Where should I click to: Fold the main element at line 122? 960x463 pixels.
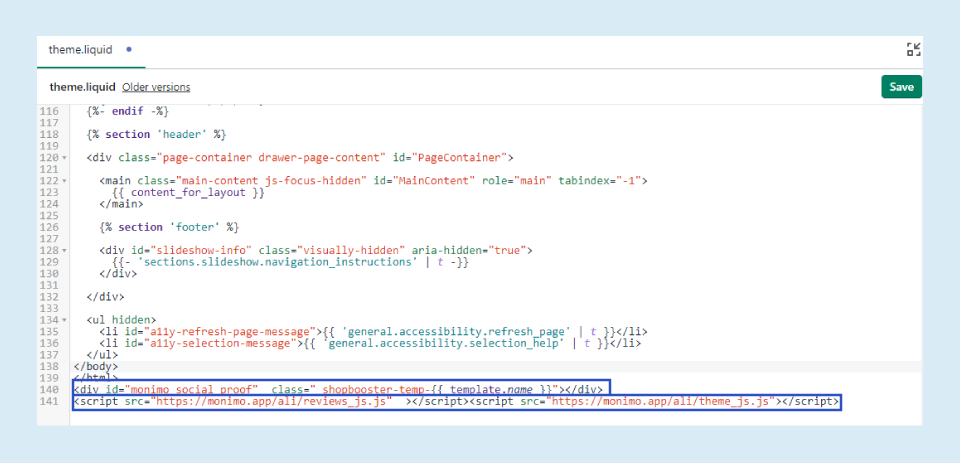(x=65, y=181)
